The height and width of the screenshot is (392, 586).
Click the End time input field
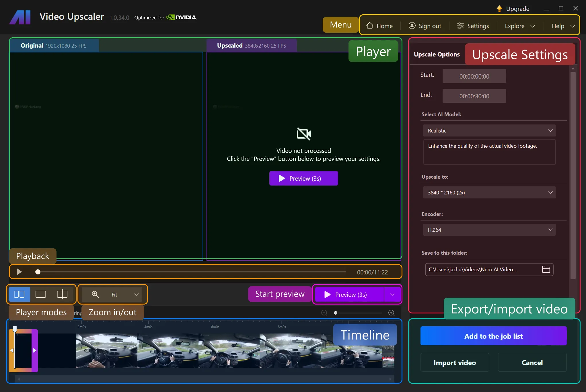point(474,96)
